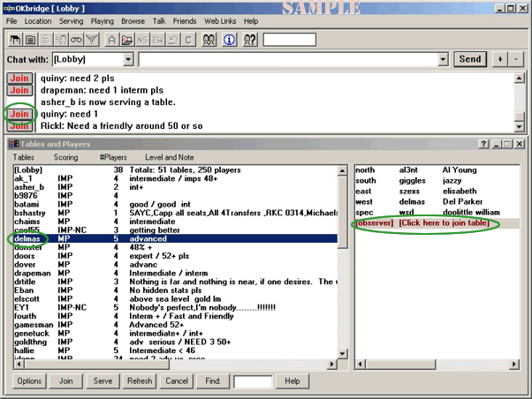532x399 pixels.
Task: Click the Refresh button
Action: 140,381
